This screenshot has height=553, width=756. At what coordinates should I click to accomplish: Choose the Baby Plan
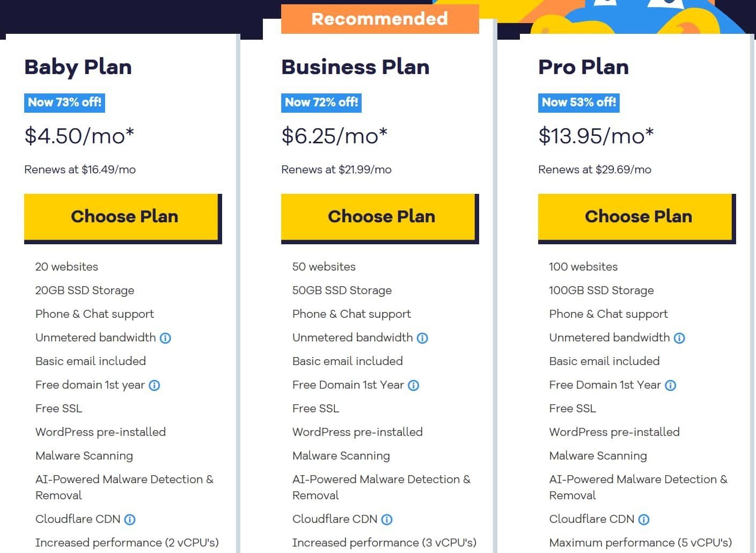(x=123, y=219)
